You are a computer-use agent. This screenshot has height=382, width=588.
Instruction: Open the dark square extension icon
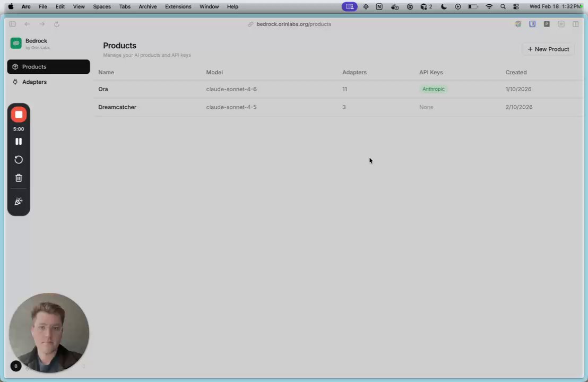pyautogui.click(x=547, y=24)
